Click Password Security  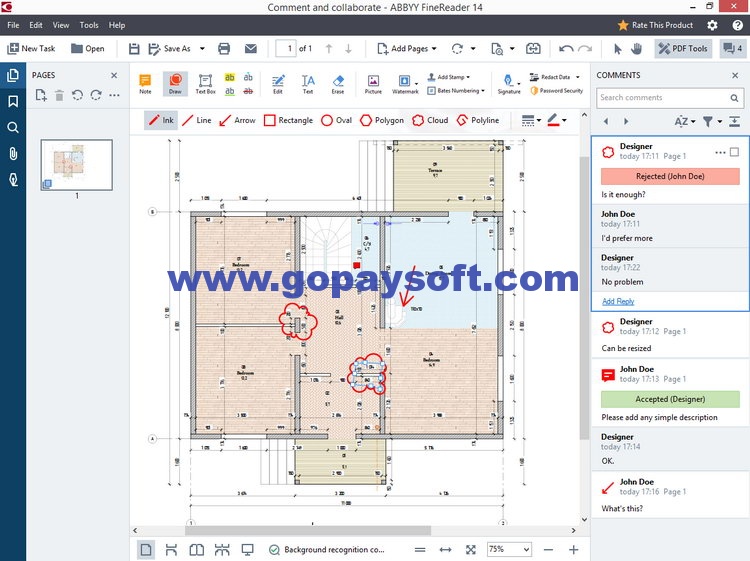556,90
